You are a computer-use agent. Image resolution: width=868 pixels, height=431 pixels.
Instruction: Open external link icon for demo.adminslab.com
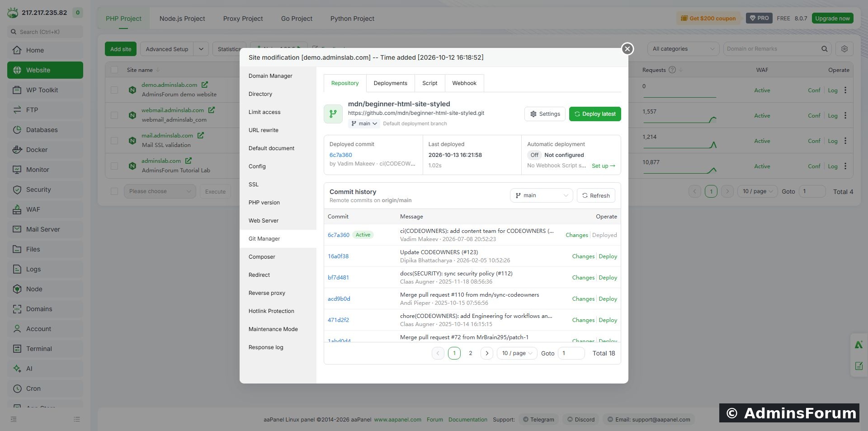(205, 85)
